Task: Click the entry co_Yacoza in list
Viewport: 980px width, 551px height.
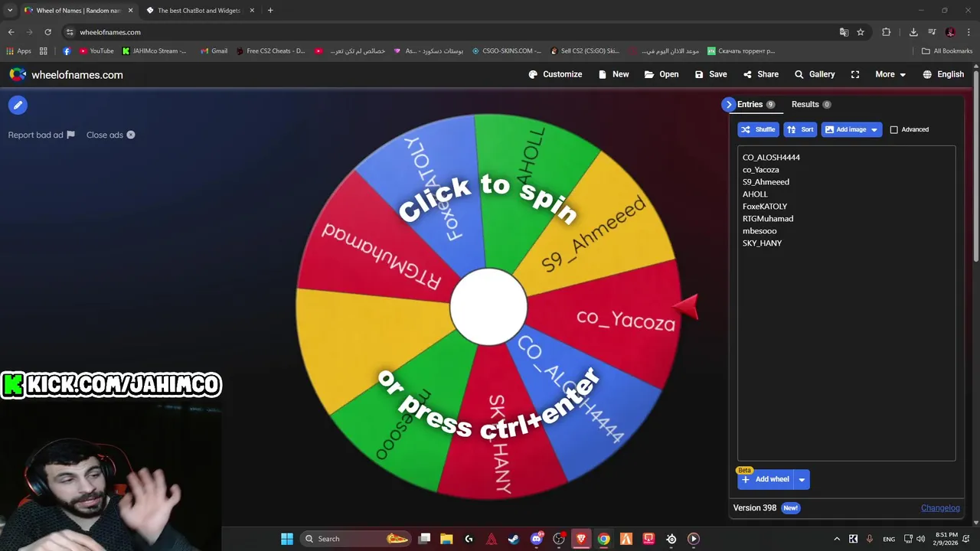Action: (760, 169)
